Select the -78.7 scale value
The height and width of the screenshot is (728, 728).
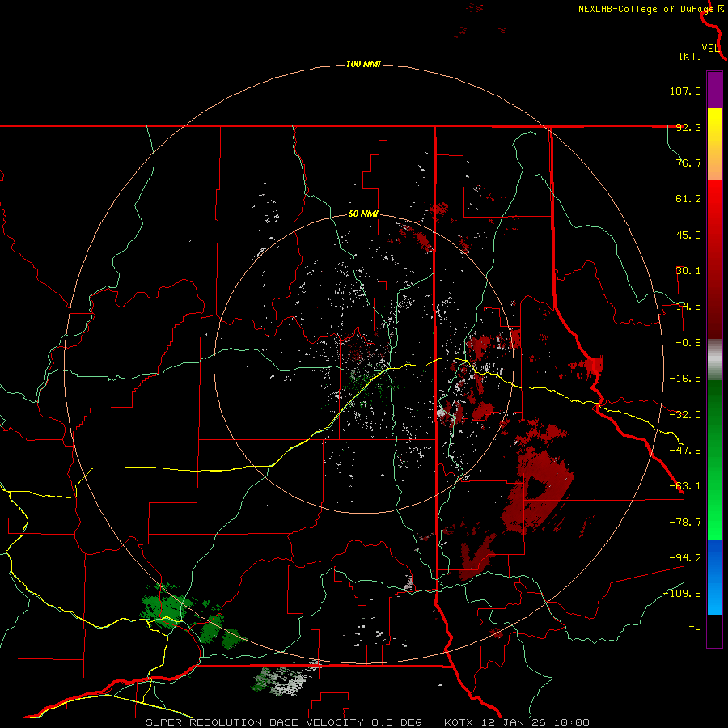[x=685, y=523]
